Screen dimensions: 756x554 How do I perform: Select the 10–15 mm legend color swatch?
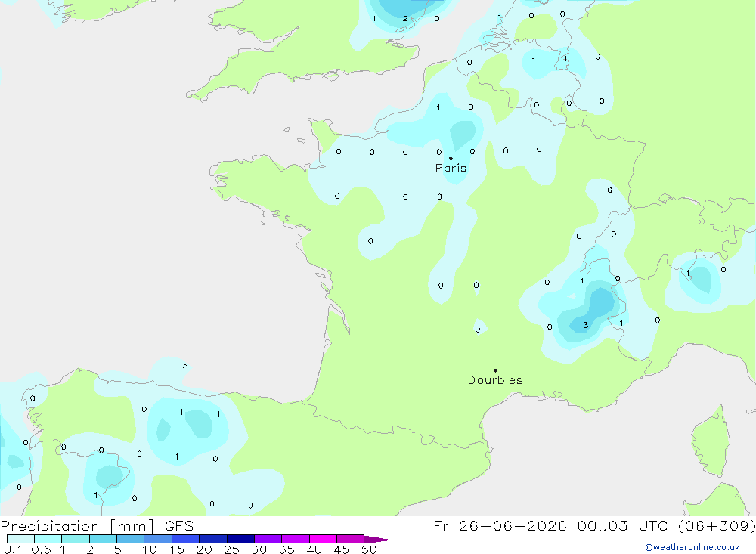(x=158, y=539)
